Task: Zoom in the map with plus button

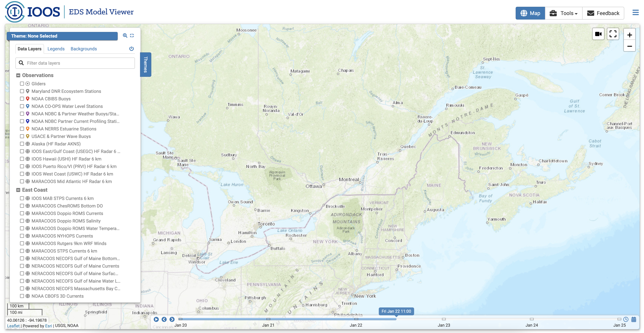Action: 629,35
